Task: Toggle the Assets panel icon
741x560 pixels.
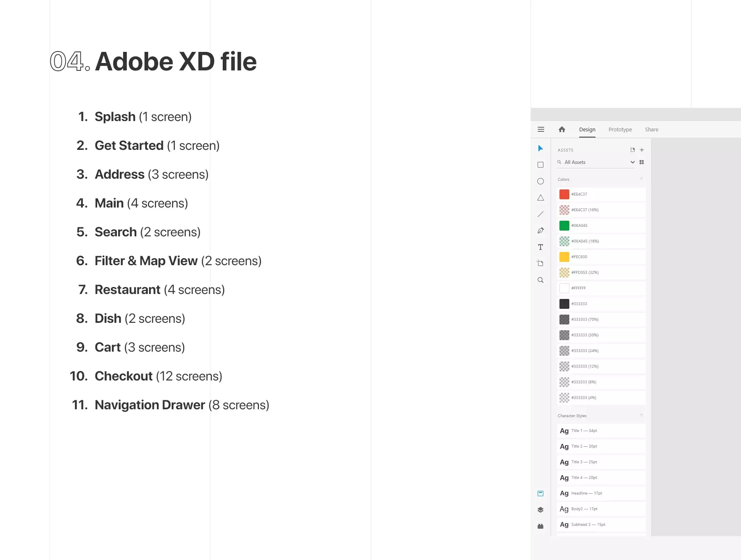Action: coord(541,493)
